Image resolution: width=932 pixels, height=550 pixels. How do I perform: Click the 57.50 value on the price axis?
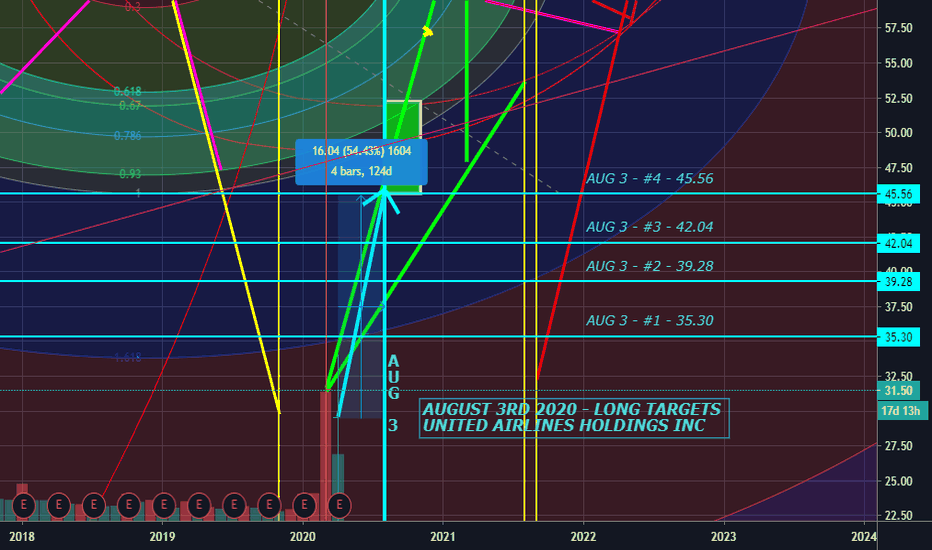[x=898, y=28]
